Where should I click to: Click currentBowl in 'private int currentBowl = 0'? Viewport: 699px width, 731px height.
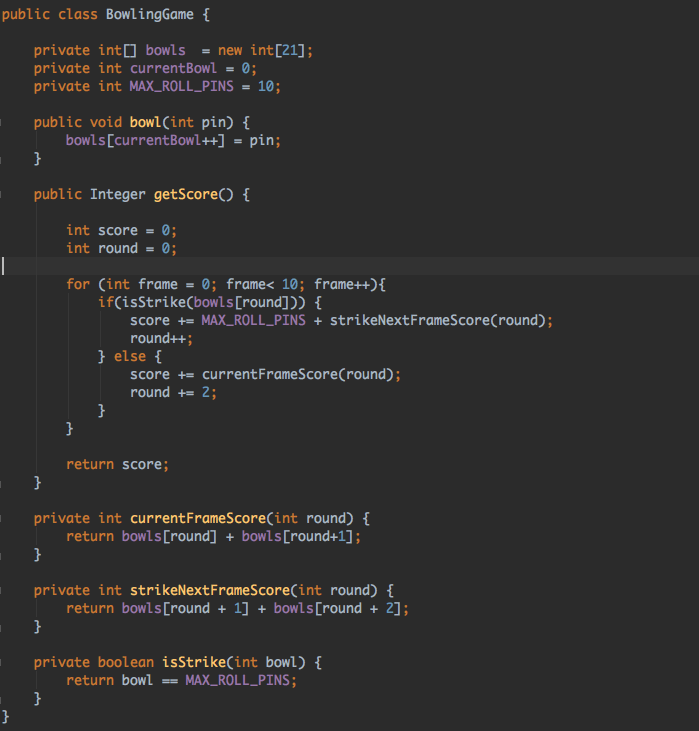tap(173, 69)
